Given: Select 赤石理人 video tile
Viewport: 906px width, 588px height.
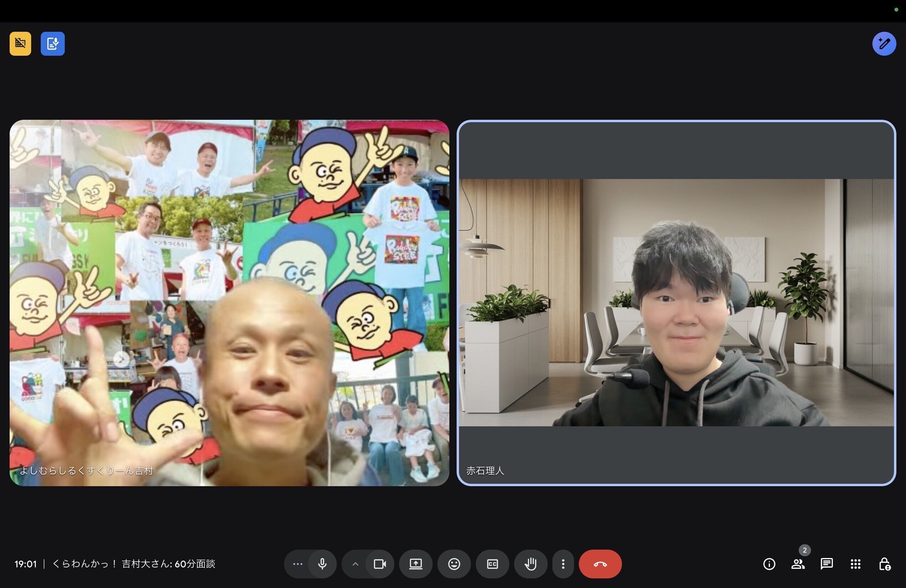Looking at the screenshot, I should [x=676, y=303].
